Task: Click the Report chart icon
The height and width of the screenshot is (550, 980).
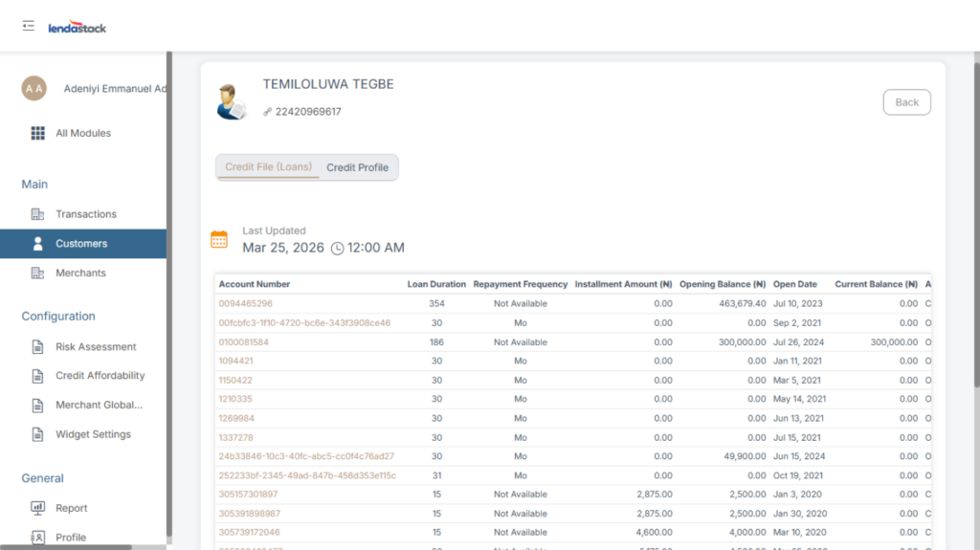Action: (x=38, y=508)
